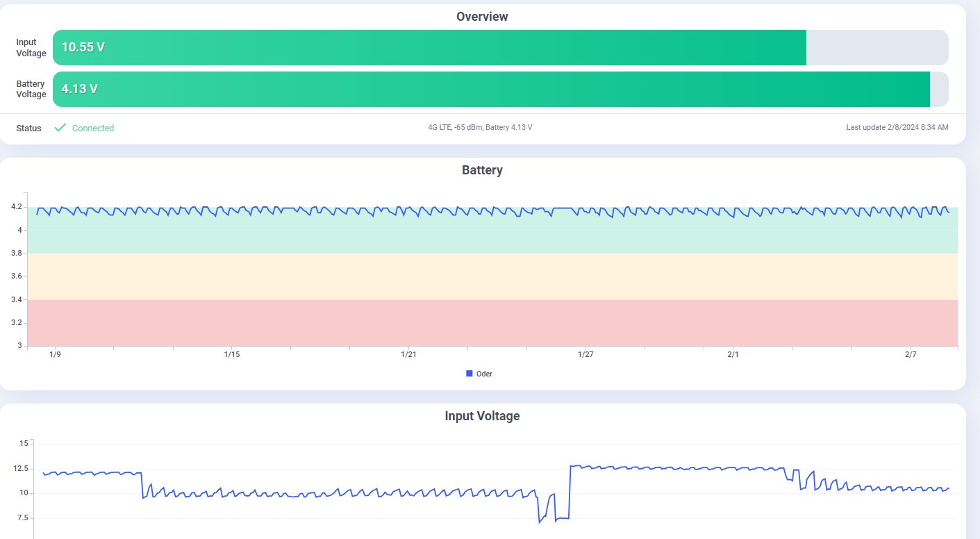Click the green Connected checkmark icon
This screenshot has height=539, width=980.
(x=60, y=128)
